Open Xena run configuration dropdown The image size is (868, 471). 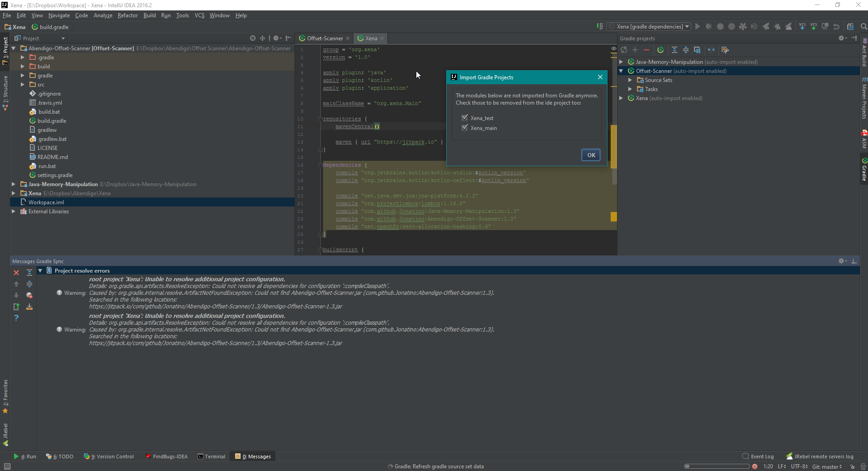649,27
